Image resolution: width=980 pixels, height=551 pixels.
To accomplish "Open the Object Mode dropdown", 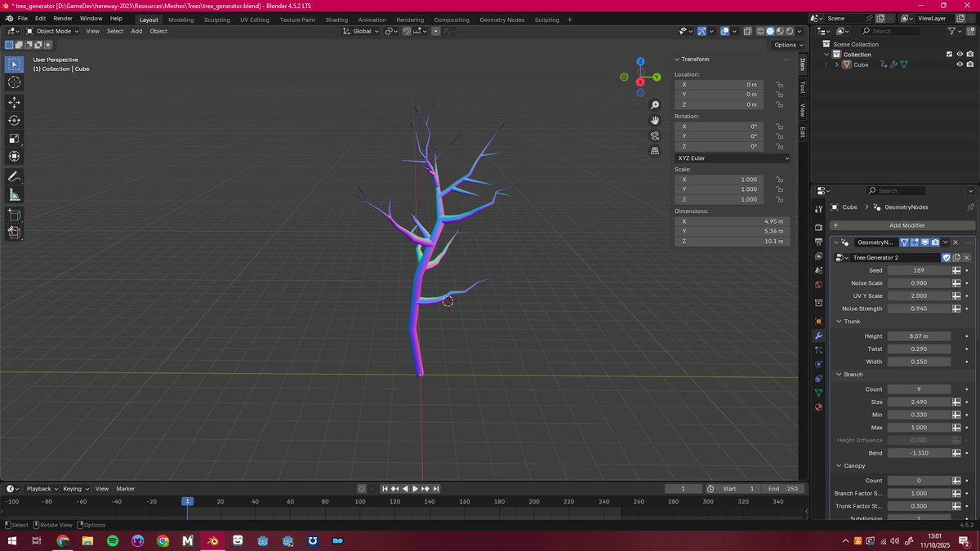I will [x=53, y=31].
